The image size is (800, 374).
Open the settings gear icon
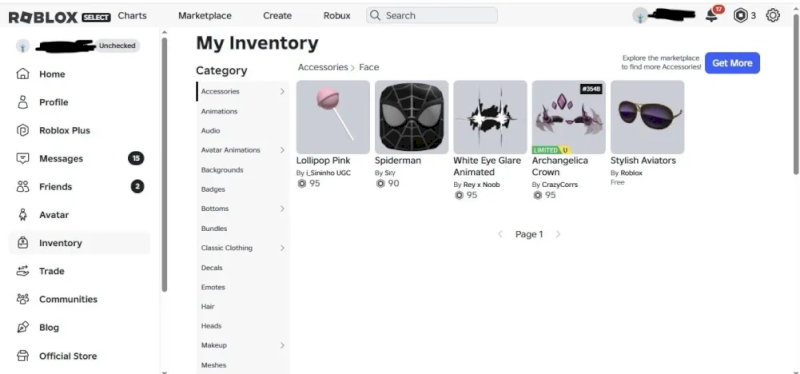tap(773, 16)
